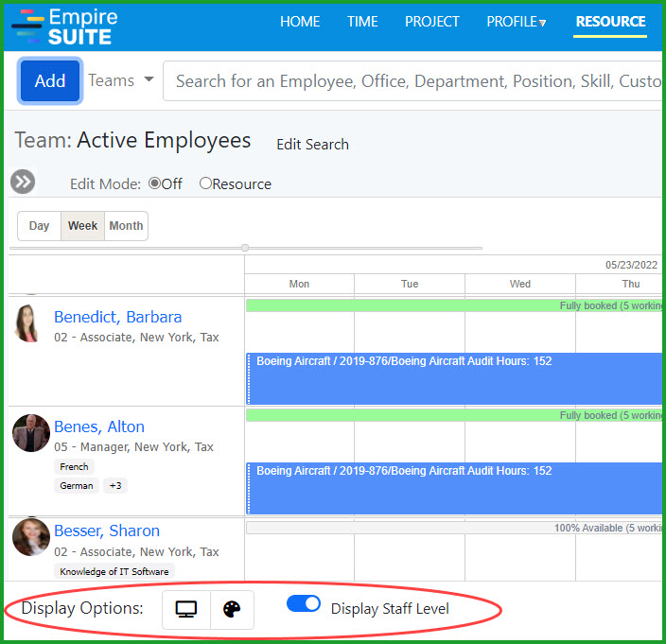This screenshot has height=644, width=666.
Task: Open the color palette display option
Action: coord(232,609)
